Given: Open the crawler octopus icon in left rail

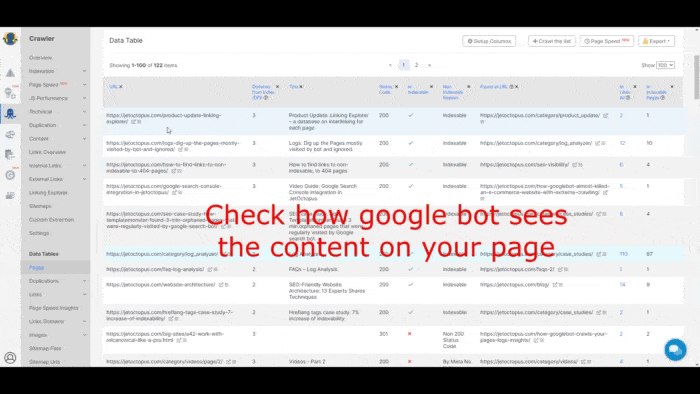Looking at the screenshot, I should [x=10, y=114].
